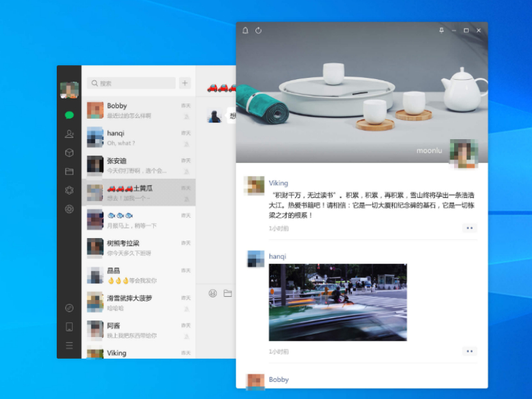Viewport: 532px width, 399px height.
Task: Open the emoji picker in chat input
Action: 213,294
